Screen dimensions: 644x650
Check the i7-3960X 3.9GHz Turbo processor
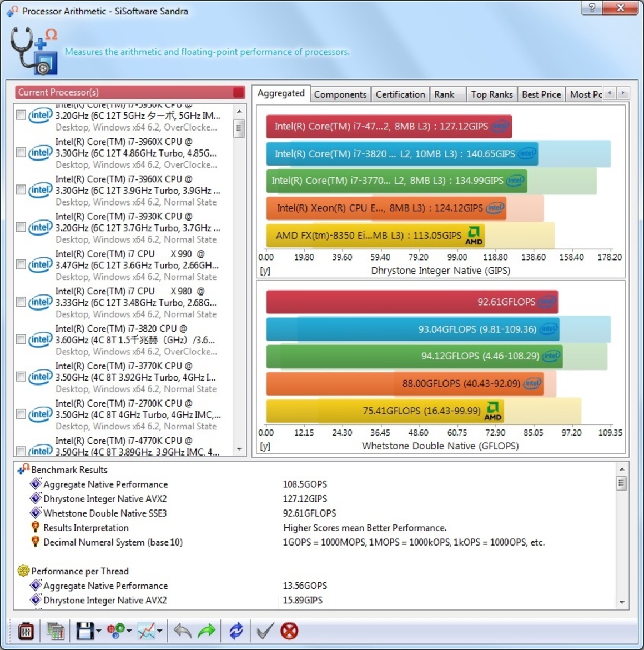coord(21,190)
